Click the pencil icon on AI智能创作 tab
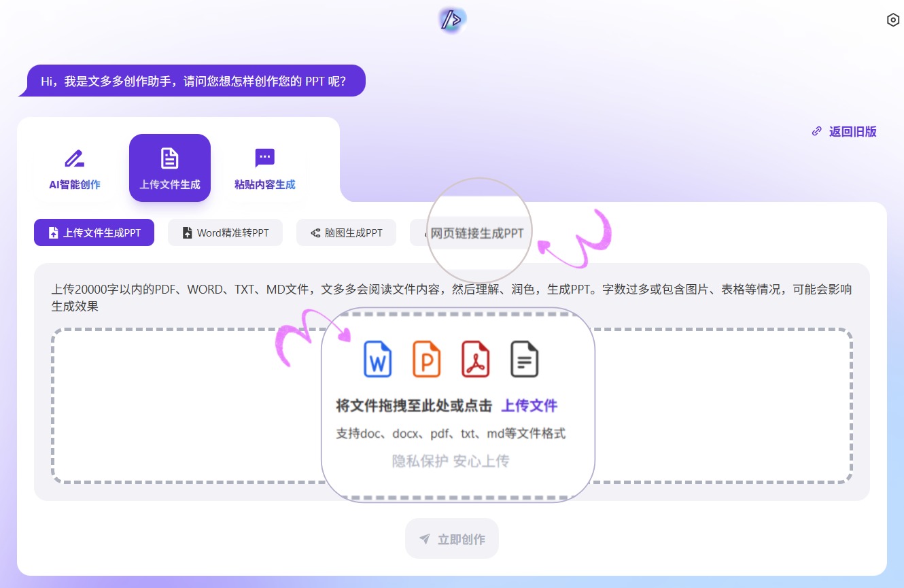The height and width of the screenshot is (588, 904). coord(74,157)
